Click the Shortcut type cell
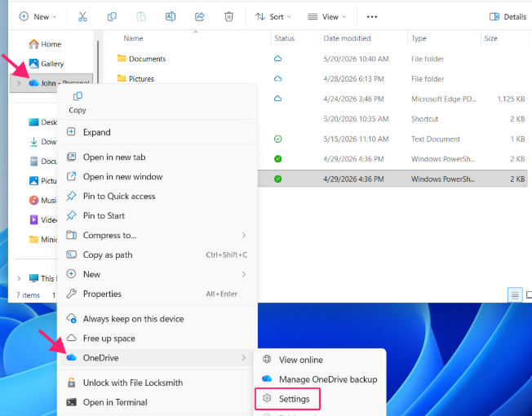 pos(425,119)
